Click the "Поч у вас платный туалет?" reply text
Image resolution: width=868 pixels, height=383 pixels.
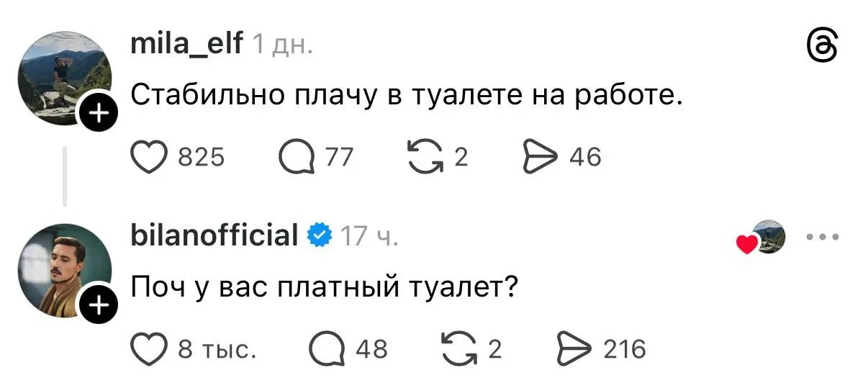[325, 288]
